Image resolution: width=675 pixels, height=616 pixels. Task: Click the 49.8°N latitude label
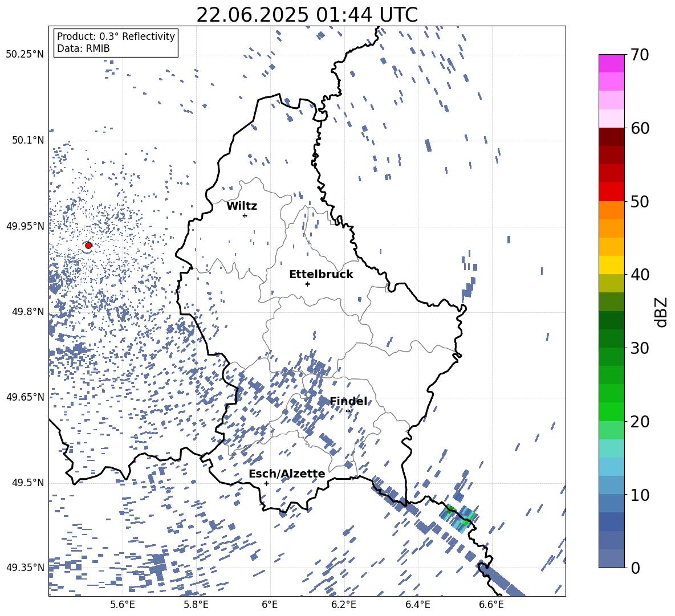click(28, 312)
